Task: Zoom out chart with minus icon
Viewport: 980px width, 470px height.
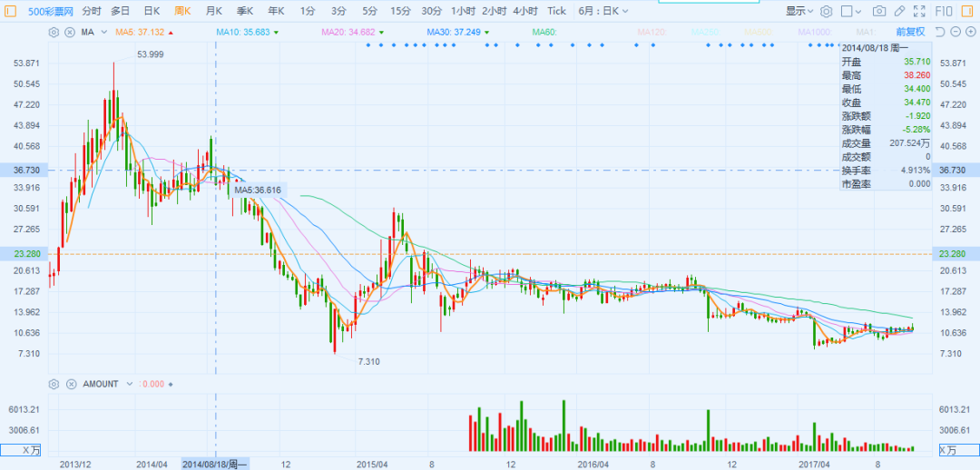Action: [955, 32]
